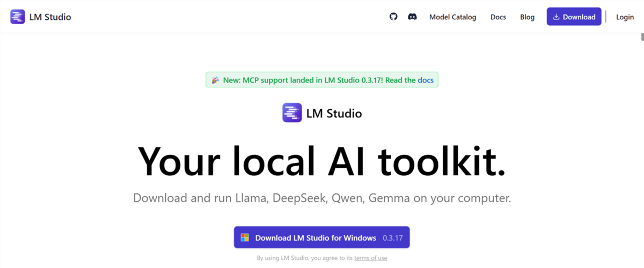644x268 pixels.
Task: Click the header Download button
Action: pos(574,17)
